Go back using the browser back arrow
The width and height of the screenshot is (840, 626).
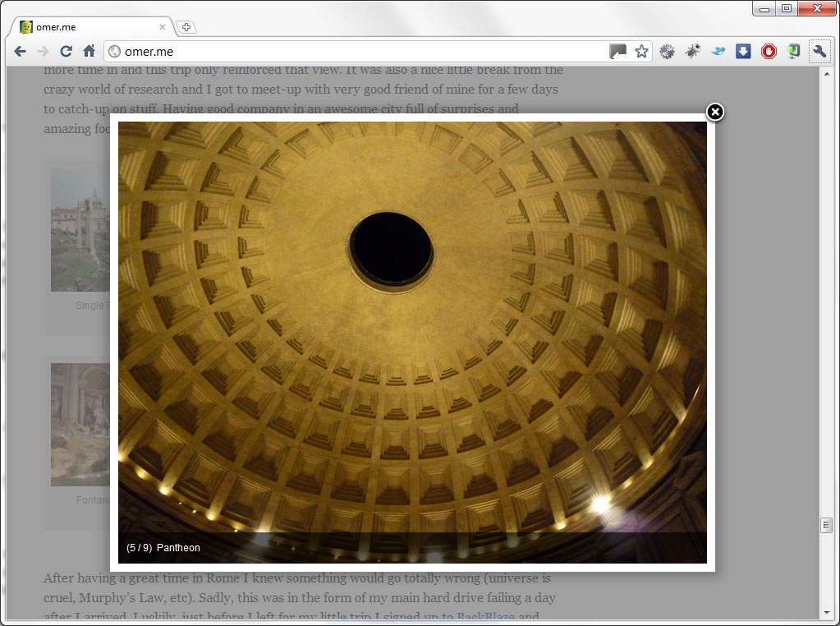point(21,52)
